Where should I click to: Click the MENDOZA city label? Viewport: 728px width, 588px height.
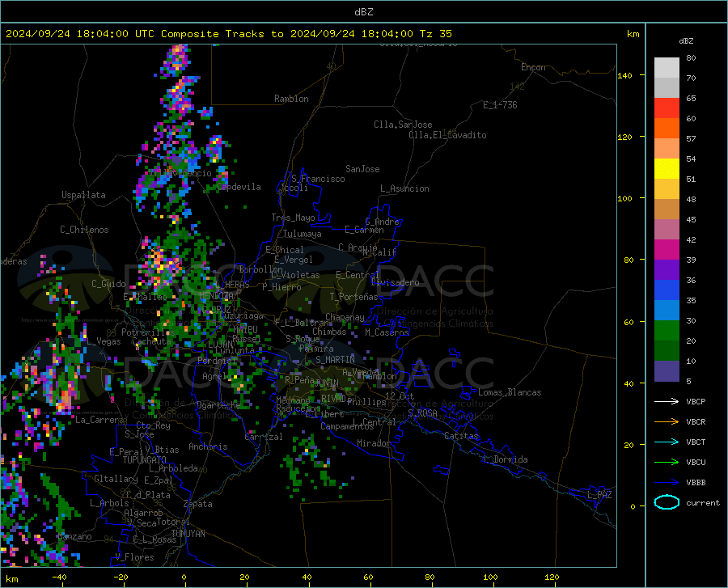pyautogui.click(x=216, y=296)
